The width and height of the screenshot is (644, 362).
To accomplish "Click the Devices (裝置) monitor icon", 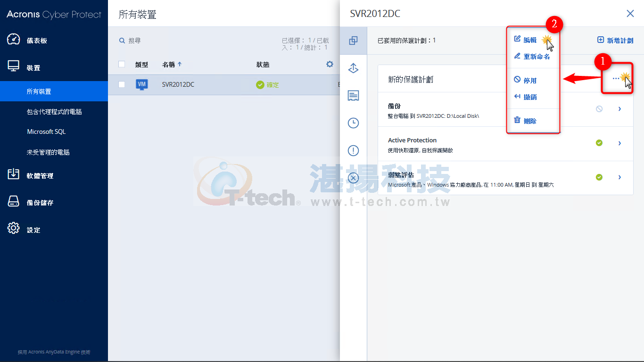I will coord(13,66).
